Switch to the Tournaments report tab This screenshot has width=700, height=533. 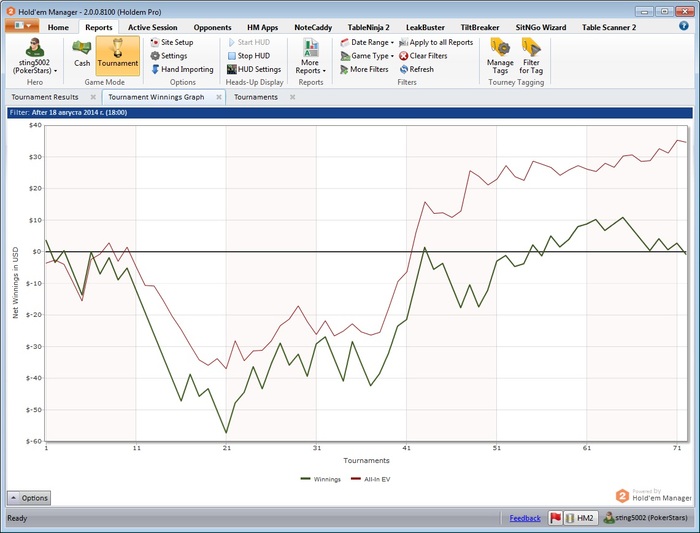click(256, 97)
